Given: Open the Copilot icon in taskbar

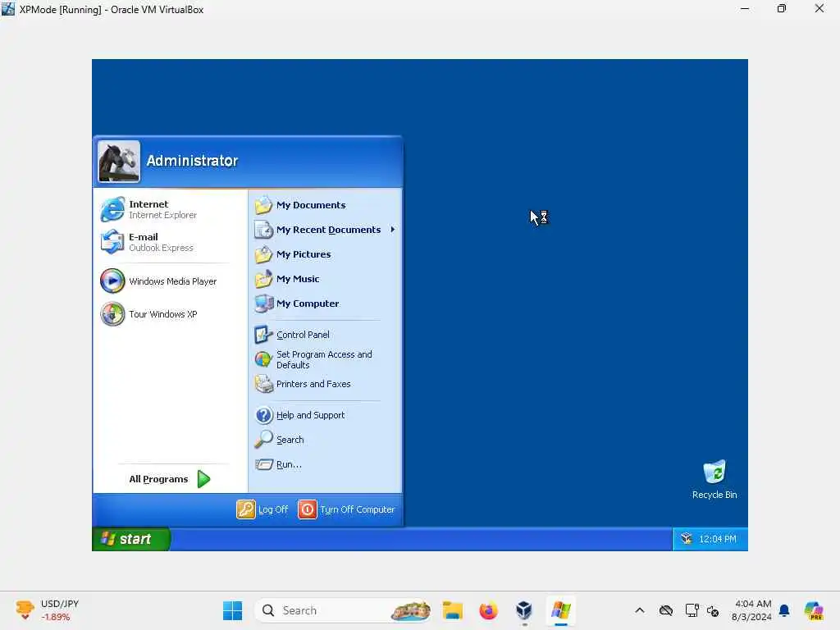Looking at the screenshot, I should (x=814, y=610).
